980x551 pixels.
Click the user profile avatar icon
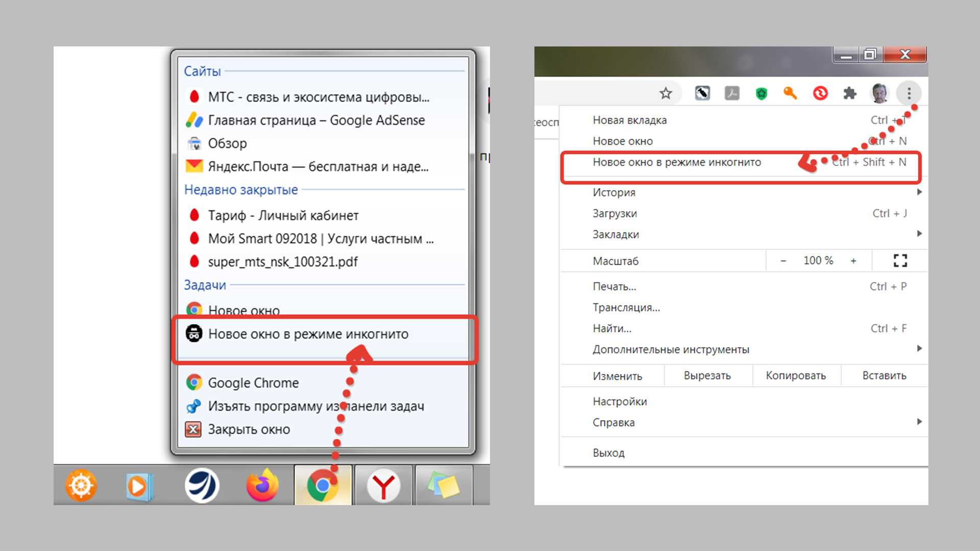[x=879, y=93]
